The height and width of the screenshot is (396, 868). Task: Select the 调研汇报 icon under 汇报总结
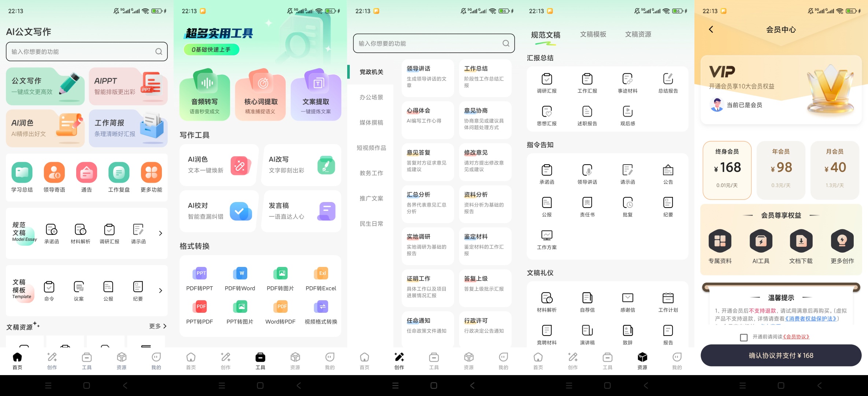[547, 79]
